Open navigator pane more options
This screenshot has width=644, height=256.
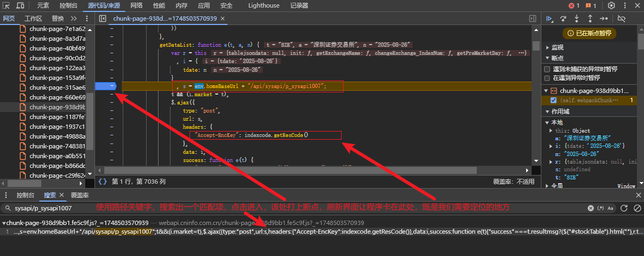click(87, 18)
